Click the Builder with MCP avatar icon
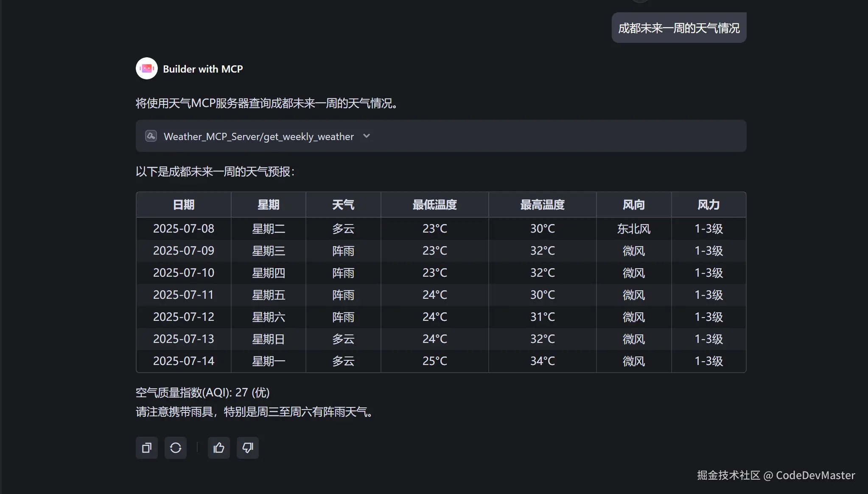Viewport: 868px width, 494px height. pyautogui.click(x=146, y=68)
